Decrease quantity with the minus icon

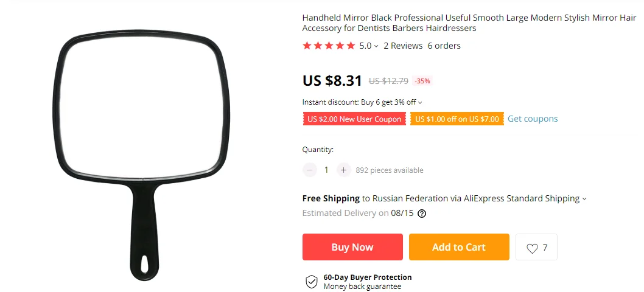point(310,170)
